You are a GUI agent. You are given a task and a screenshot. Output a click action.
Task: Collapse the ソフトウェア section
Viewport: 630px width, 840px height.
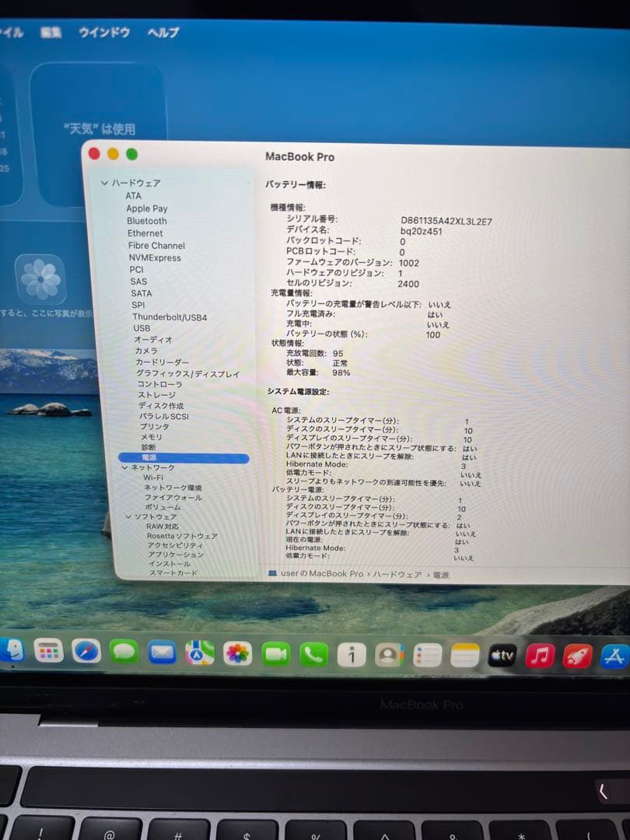point(128,517)
